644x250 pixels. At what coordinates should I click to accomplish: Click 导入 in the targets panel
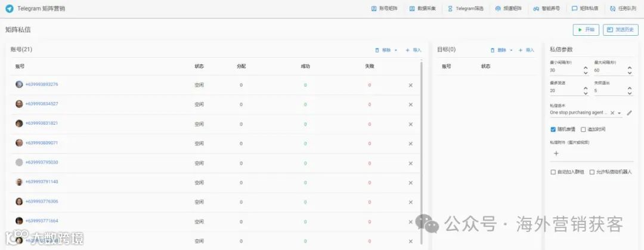[527, 50]
